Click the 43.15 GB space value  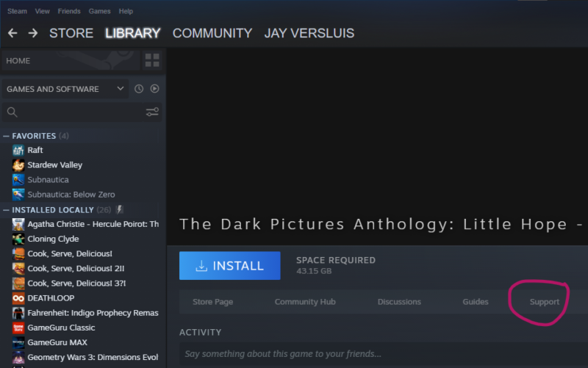(314, 271)
